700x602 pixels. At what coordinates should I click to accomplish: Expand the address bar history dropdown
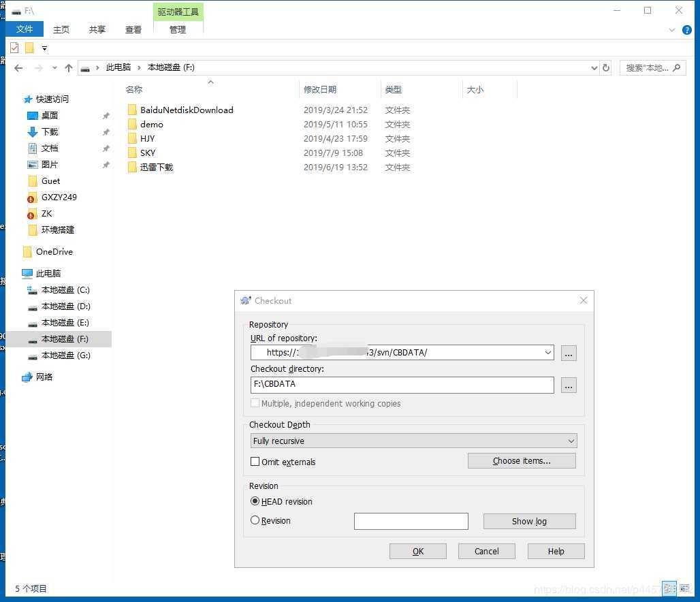pos(594,68)
